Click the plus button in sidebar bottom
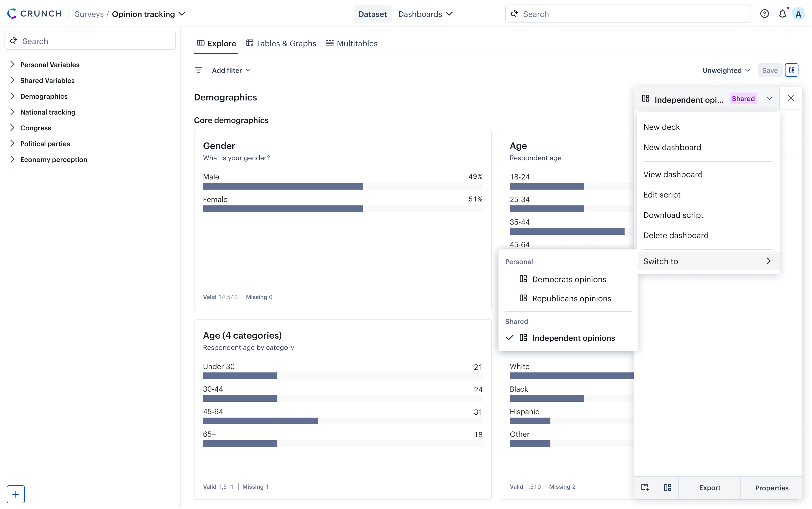 (x=16, y=494)
